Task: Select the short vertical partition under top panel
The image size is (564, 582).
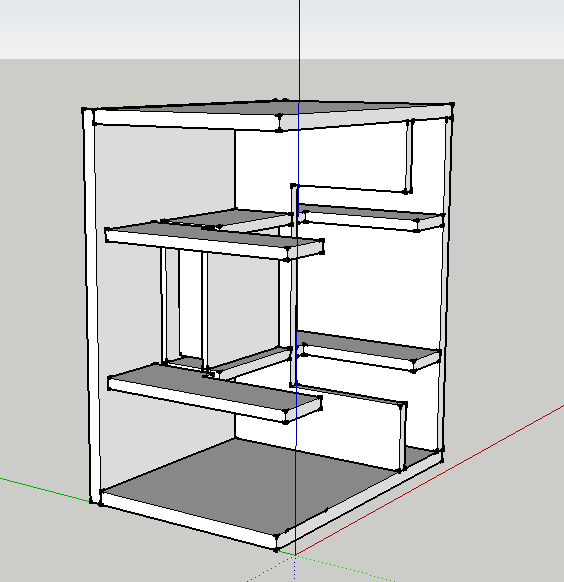Action: (409, 156)
